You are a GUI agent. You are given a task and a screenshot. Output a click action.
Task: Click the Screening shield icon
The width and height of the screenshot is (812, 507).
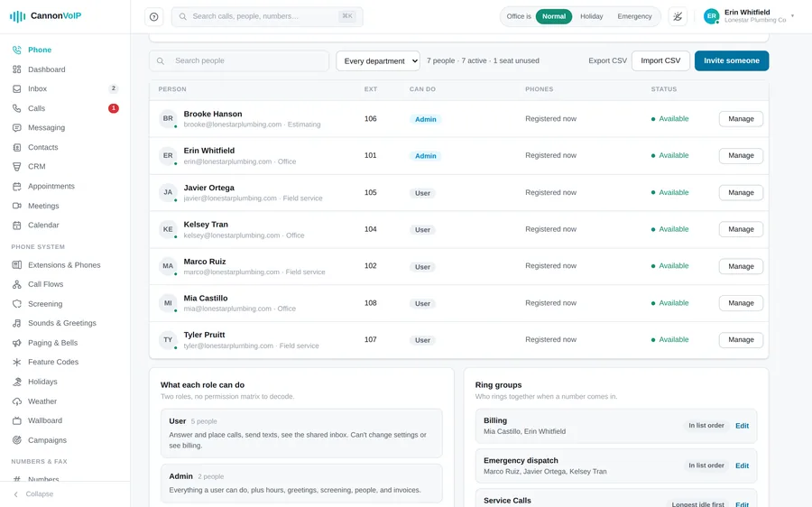[17, 304]
